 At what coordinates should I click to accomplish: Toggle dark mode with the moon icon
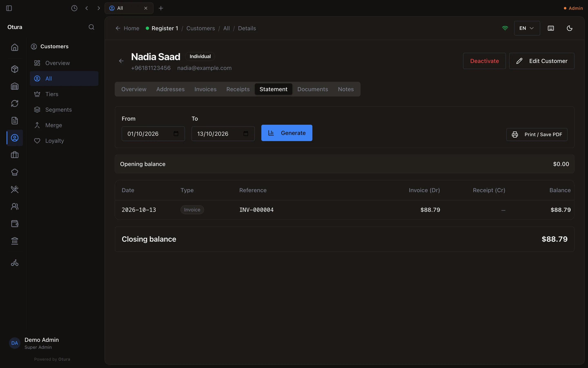570,28
